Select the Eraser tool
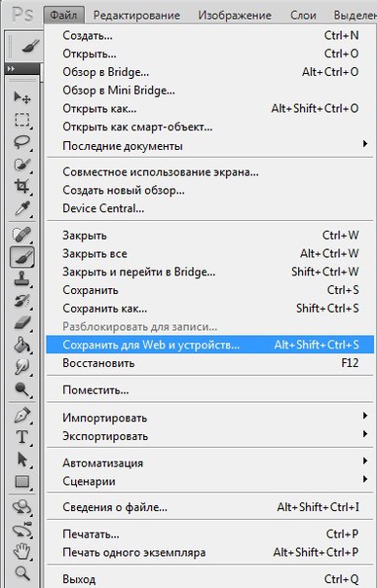Screen dimensions: 377x588 (22, 322)
